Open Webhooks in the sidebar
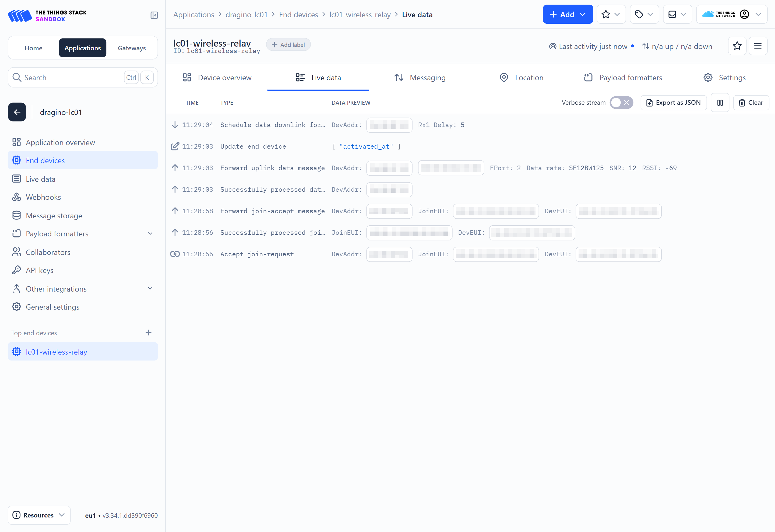The width and height of the screenshot is (775, 532). (43, 197)
